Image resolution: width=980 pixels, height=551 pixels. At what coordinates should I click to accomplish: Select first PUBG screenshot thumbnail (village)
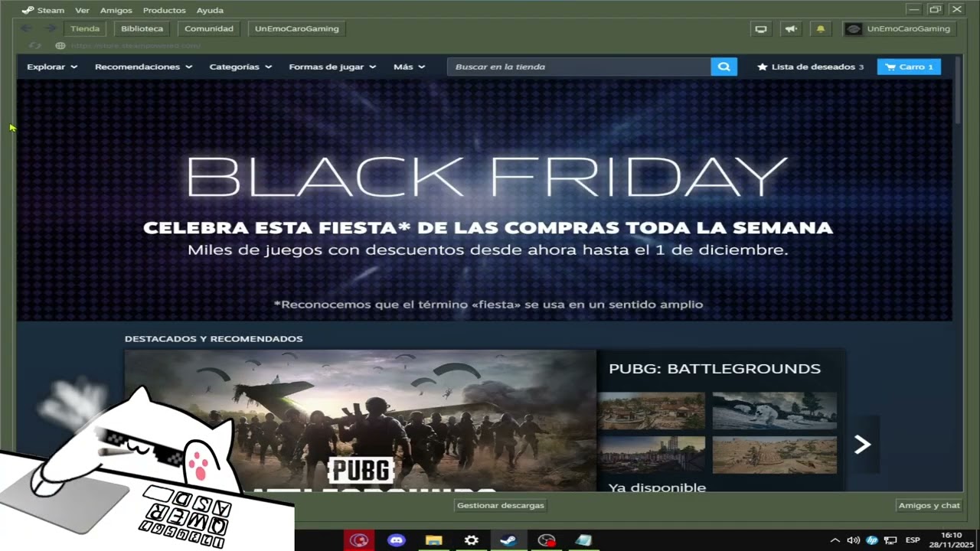[x=652, y=411]
